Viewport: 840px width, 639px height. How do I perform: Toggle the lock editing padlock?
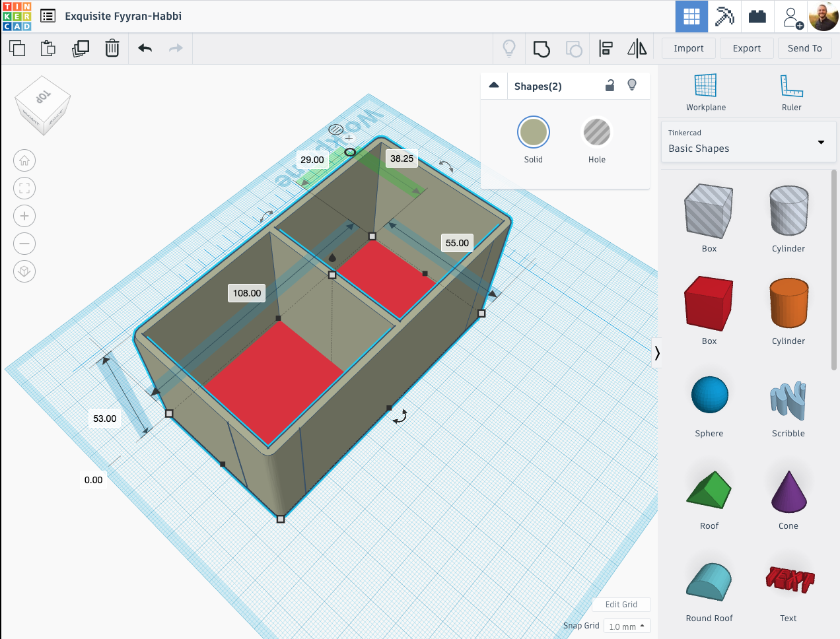coord(610,85)
